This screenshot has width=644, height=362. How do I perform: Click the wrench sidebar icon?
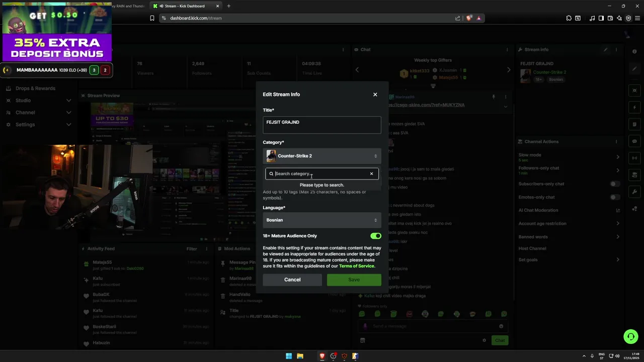635,192
